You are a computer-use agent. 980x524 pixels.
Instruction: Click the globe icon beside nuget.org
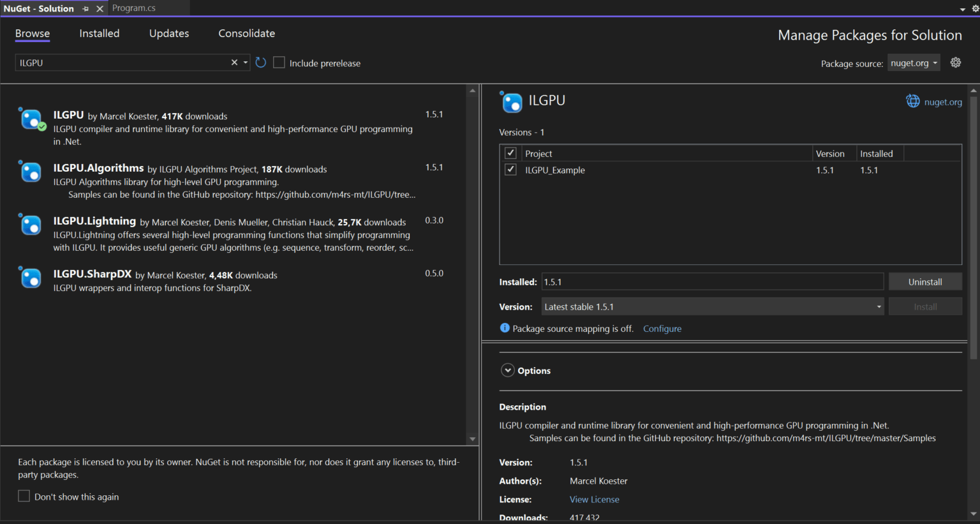coord(912,101)
